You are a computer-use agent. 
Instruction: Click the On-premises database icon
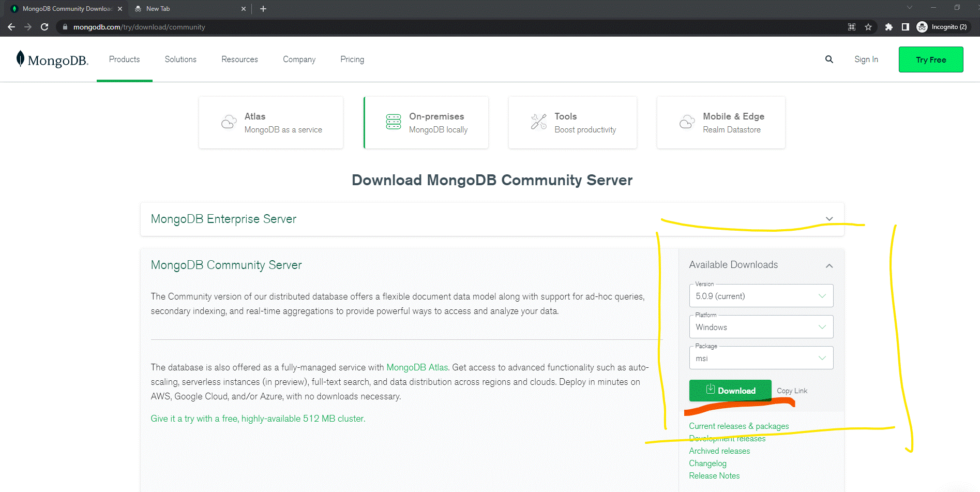(394, 122)
